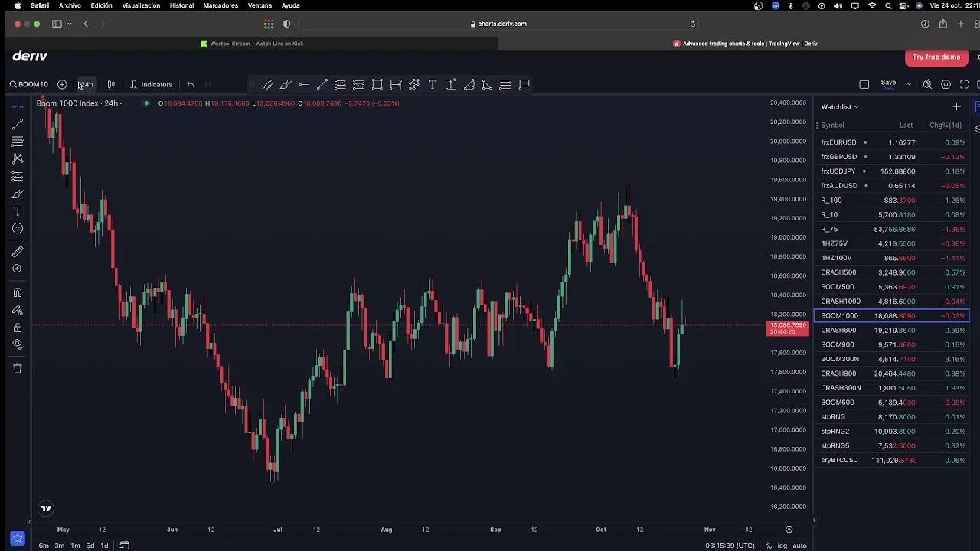Open the Archivo menu
Screen dimensions: 980x551
click(70, 5)
